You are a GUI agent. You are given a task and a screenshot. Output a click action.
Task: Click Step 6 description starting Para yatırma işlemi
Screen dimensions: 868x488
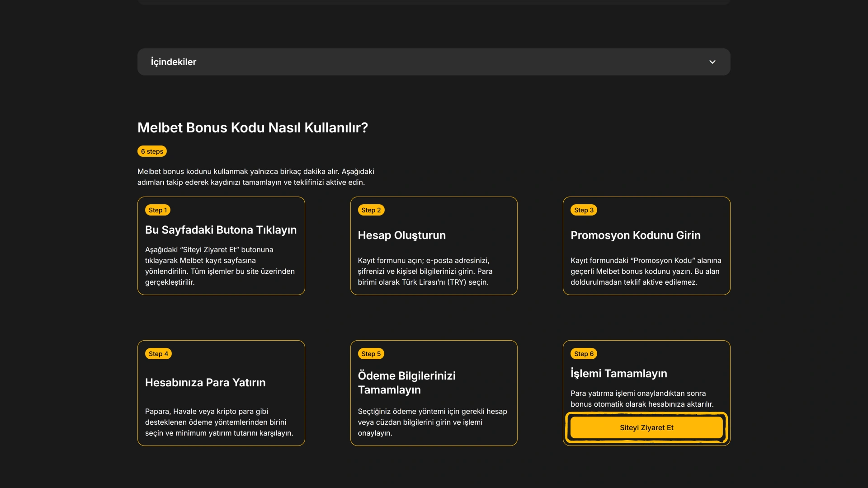click(642, 399)
